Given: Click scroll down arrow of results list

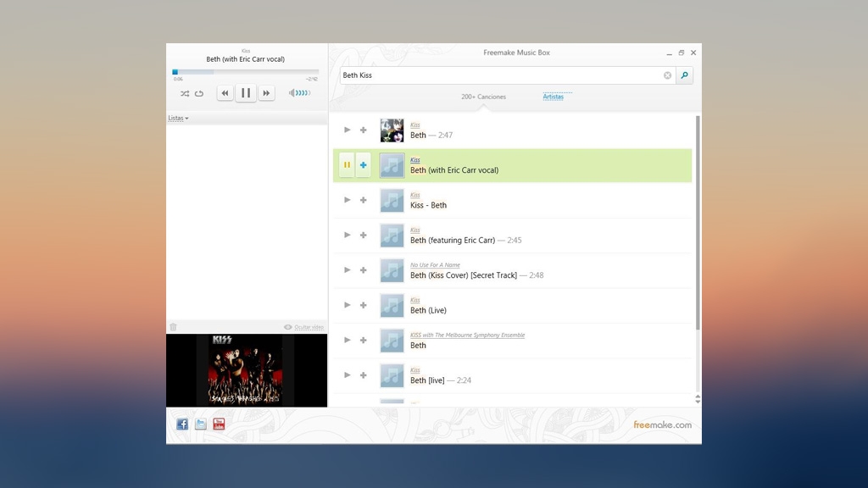Looking at the screenshot, I should (698, 401).
